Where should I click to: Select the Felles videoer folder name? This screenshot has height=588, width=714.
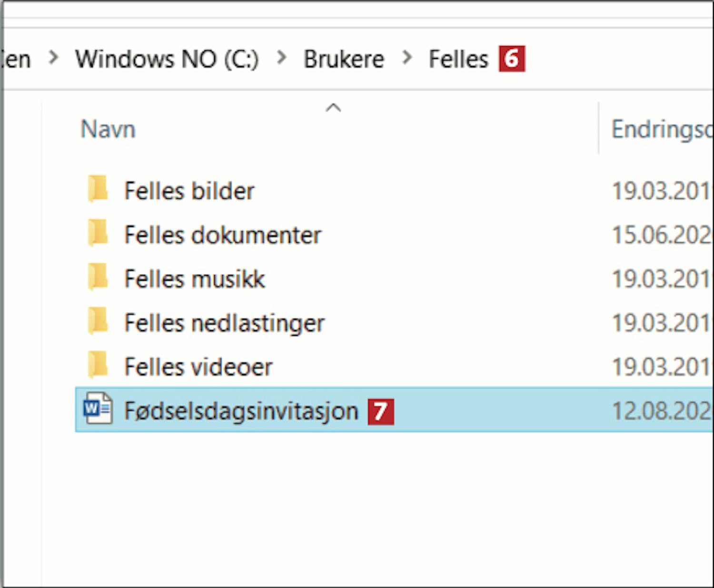198,367
